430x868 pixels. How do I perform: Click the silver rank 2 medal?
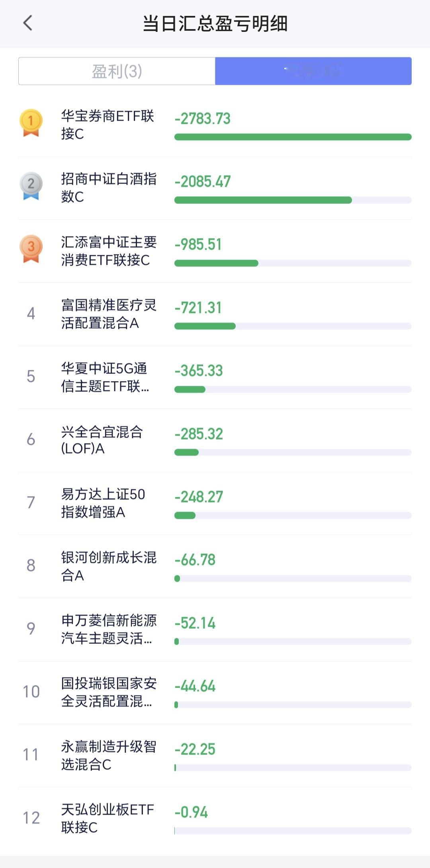click(x=31, y=186)
